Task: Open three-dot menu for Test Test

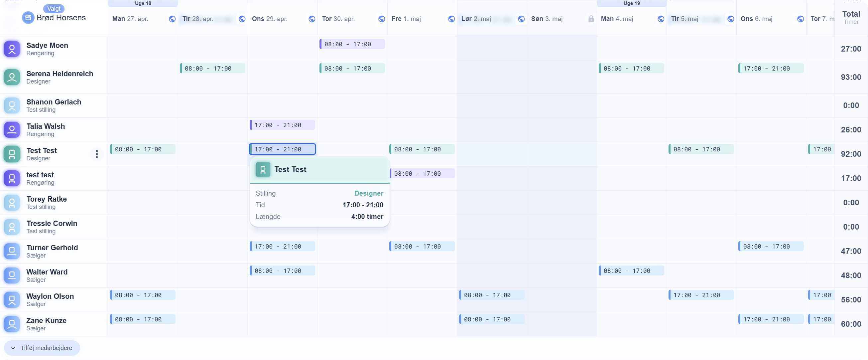Action: pos(97,154)
